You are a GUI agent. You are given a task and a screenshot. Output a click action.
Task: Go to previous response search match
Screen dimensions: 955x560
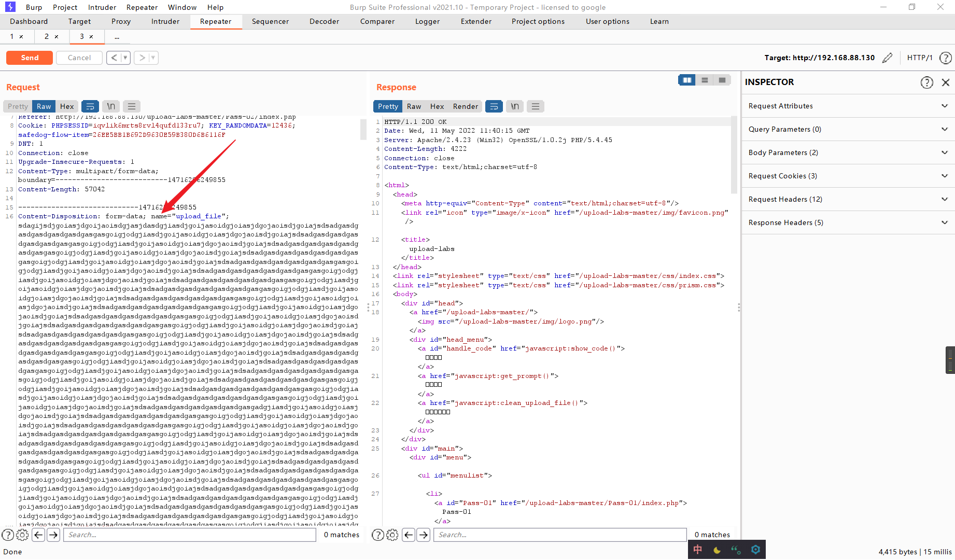tap(409, 535)
